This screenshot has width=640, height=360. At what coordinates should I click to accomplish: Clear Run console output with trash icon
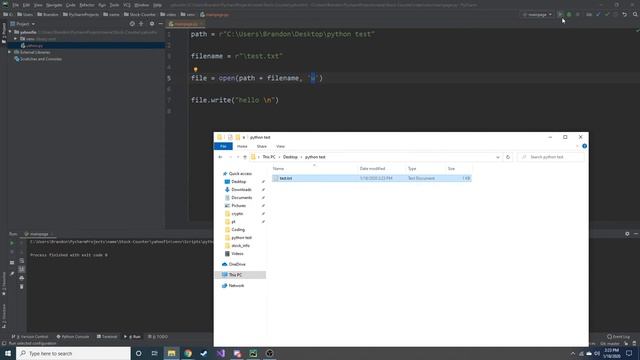tap(22, 287)
